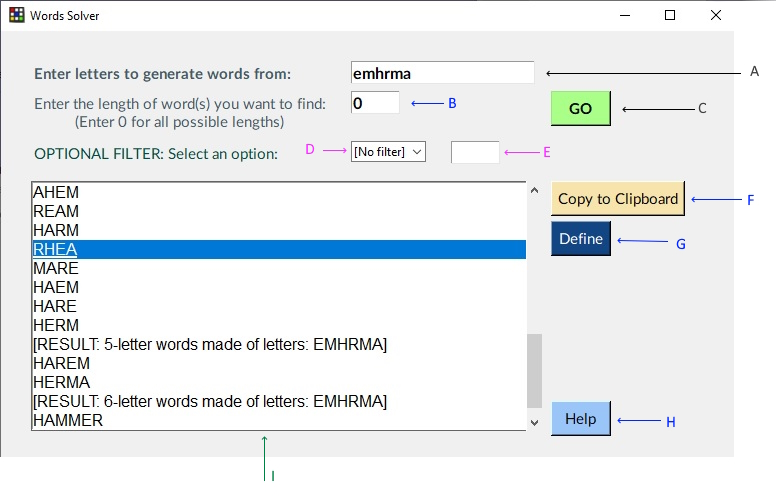Open Help with the blue button

(581, 419)
